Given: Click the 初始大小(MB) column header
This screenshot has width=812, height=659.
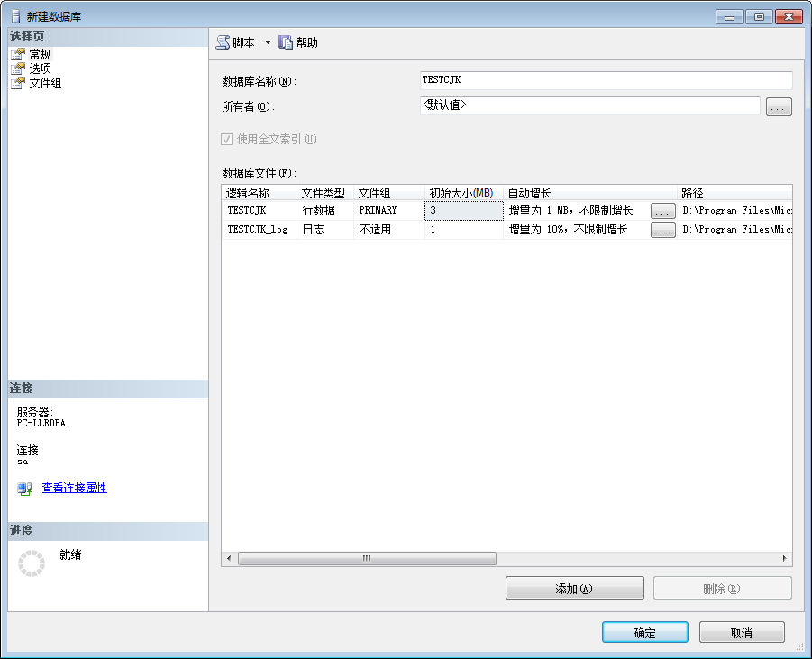Looking at the screenshot, I should [464, 193].
